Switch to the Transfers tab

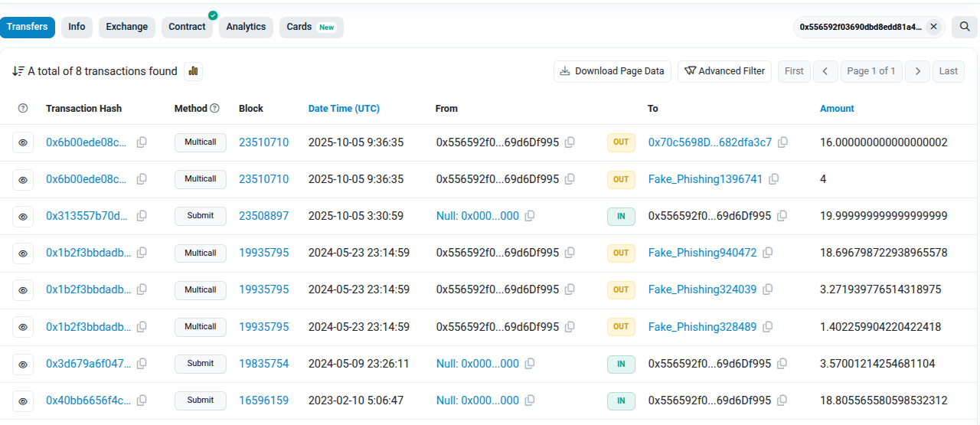[28, 27]
